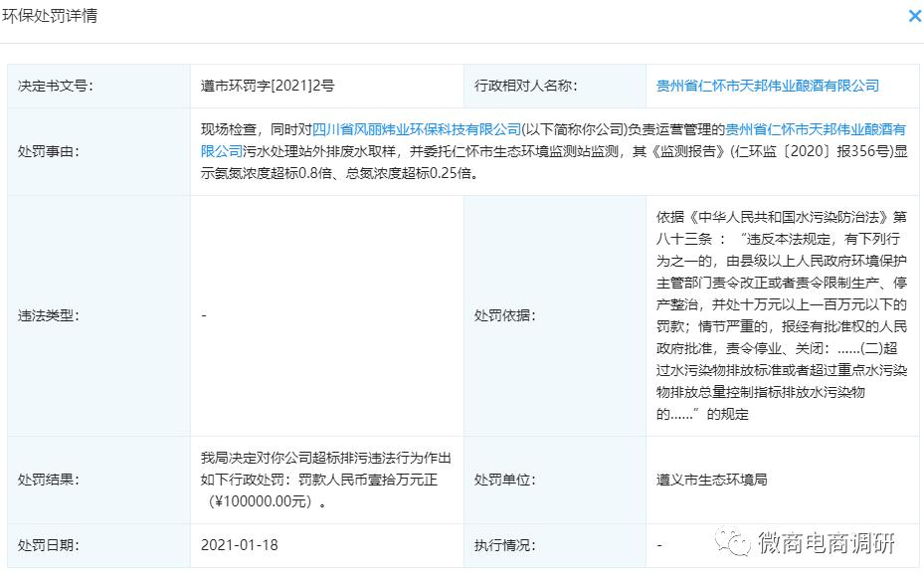Close the 环保处罚详情 dialog

tap(915, 16)
